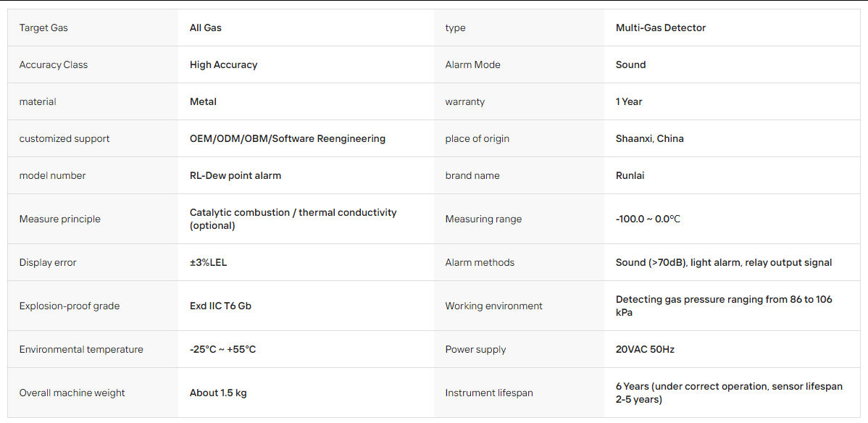Click the 'Multi-Gas Detector' type value
This screenshot has width=868, height=423.
(660, 28)
